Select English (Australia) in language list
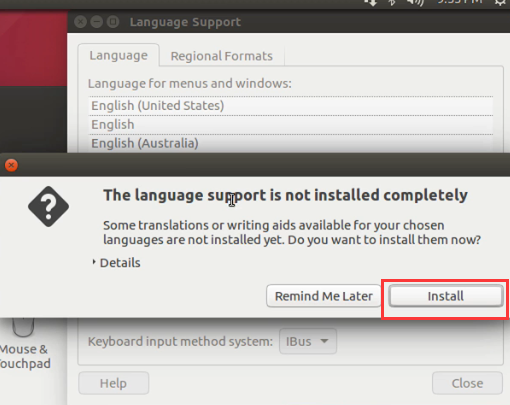Viewport: 510px width, 405px height. (x=291, y=143)
